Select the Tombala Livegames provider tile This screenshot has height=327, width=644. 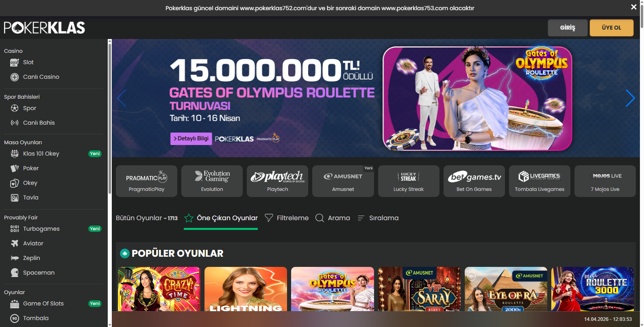tap(540, 181)
